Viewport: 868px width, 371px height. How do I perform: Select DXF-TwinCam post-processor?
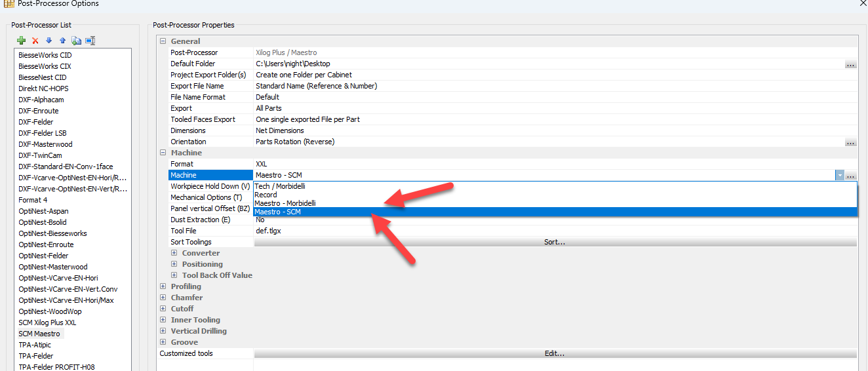(x=41, y=155)
